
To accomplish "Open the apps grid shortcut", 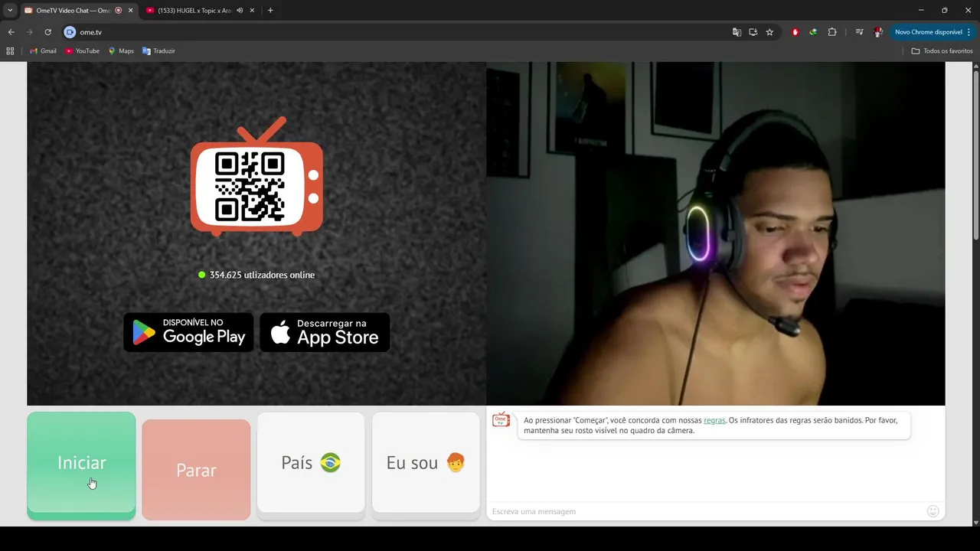I will (10, 51).
